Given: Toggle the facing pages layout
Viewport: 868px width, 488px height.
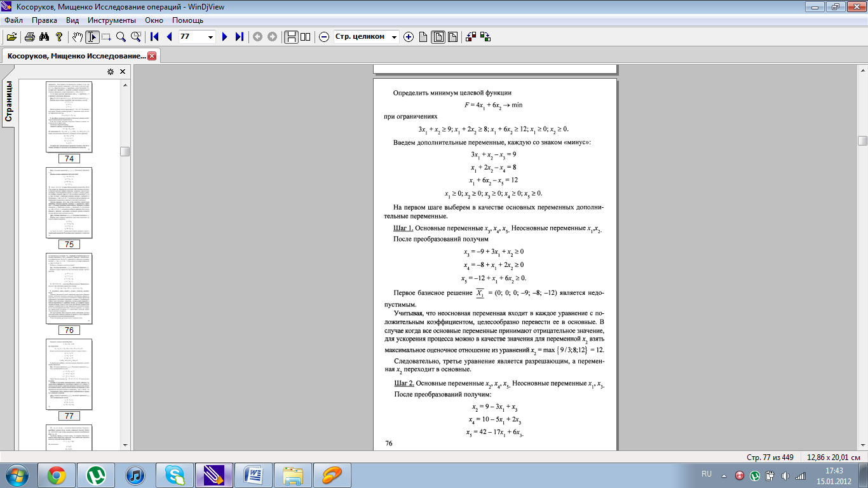Looking at the screenshot, I should 306,37.
